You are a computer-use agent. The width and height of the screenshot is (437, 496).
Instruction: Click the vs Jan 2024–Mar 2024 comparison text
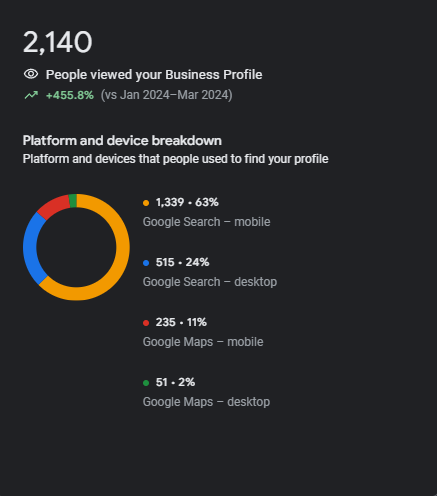(166, 95)
